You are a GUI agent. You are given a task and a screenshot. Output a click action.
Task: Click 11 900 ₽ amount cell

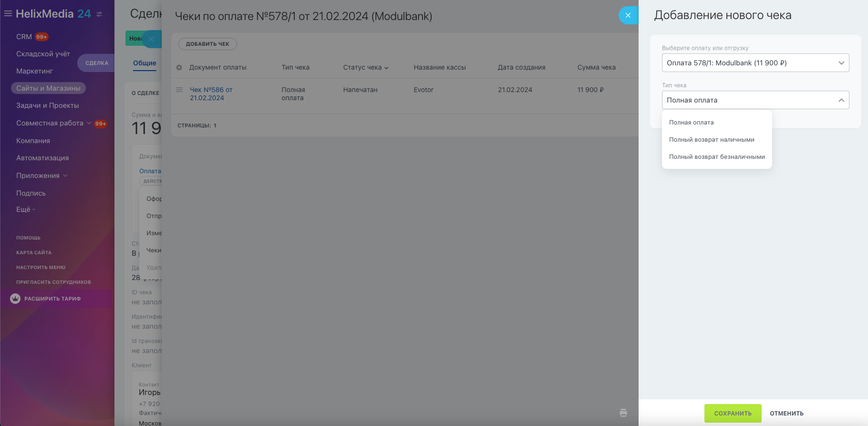(x=591, y=90)
